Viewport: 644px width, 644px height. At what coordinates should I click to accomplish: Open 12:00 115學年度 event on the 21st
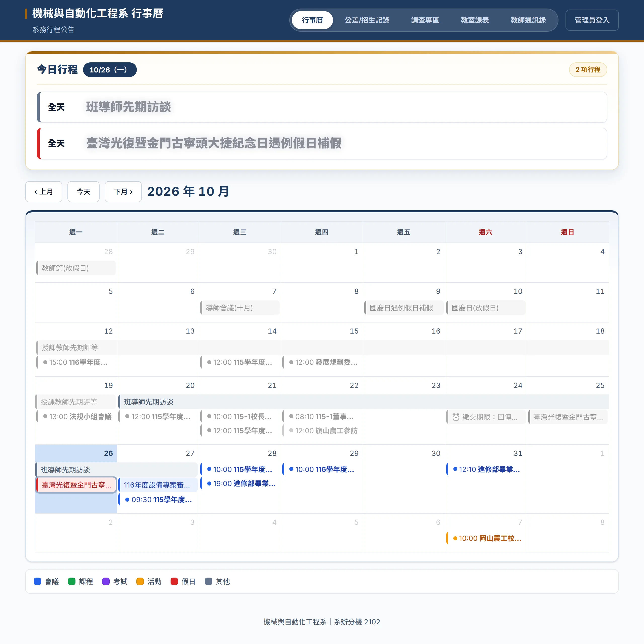pos(240,431)
